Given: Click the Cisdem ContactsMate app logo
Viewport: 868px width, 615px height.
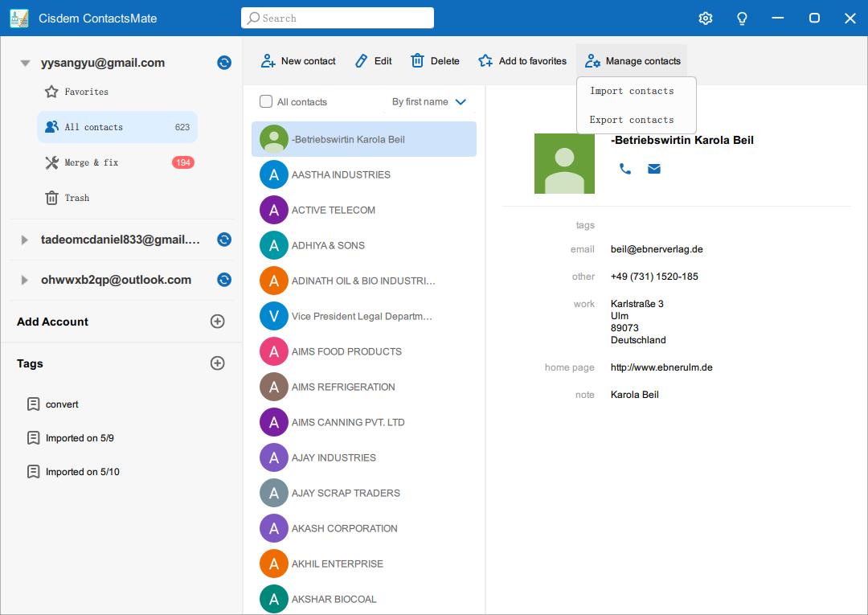Looking at the screenshot, I should [18, 18].
